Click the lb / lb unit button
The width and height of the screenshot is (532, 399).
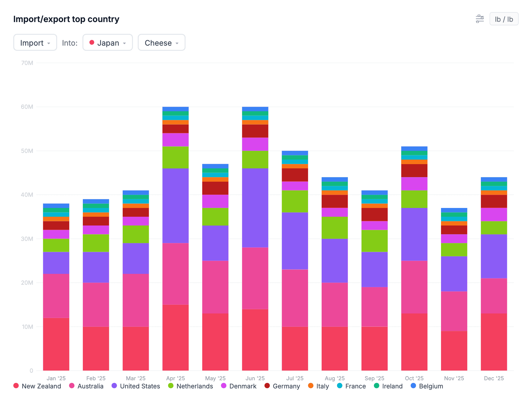click(x=504, y=19)
